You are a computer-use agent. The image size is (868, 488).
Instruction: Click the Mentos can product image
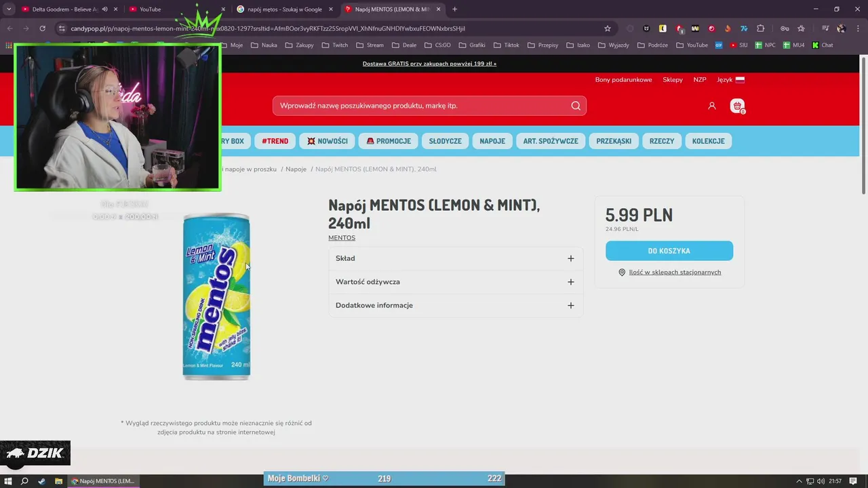tap(216, 297)
